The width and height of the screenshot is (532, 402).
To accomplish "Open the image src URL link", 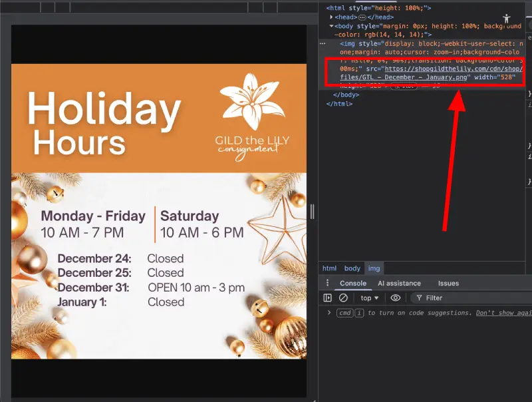I will click(454, 69).
